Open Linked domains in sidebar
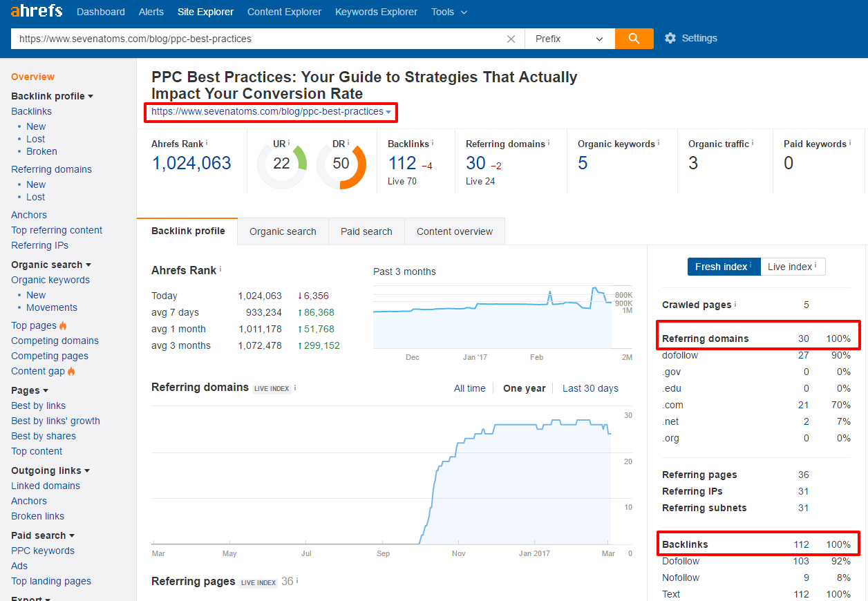This screenshot has height=601, width=868. [46, 486]
